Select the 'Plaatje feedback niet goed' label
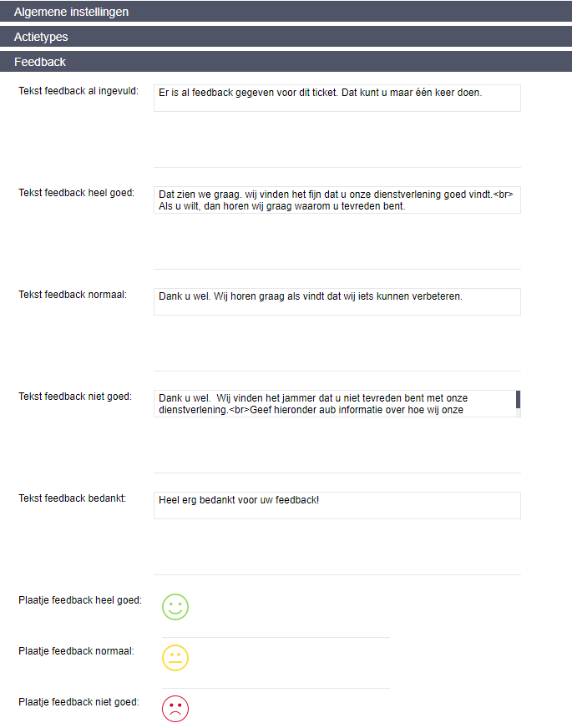 (x=79, y=702)
